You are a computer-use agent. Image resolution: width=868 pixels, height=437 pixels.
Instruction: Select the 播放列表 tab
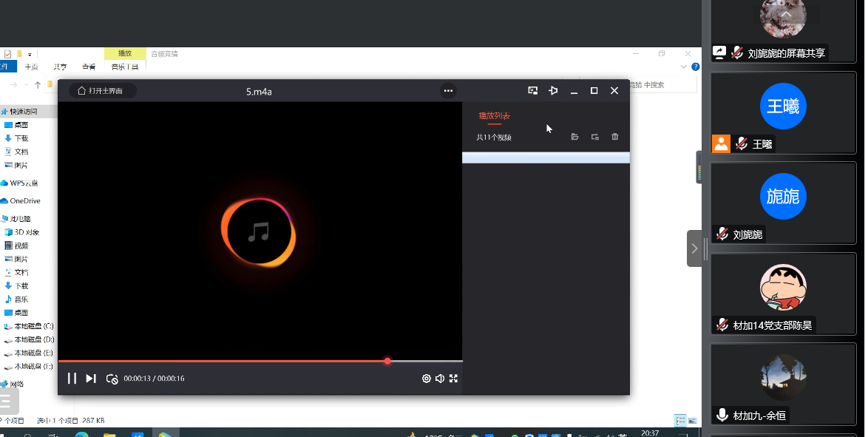coord(494,116)
